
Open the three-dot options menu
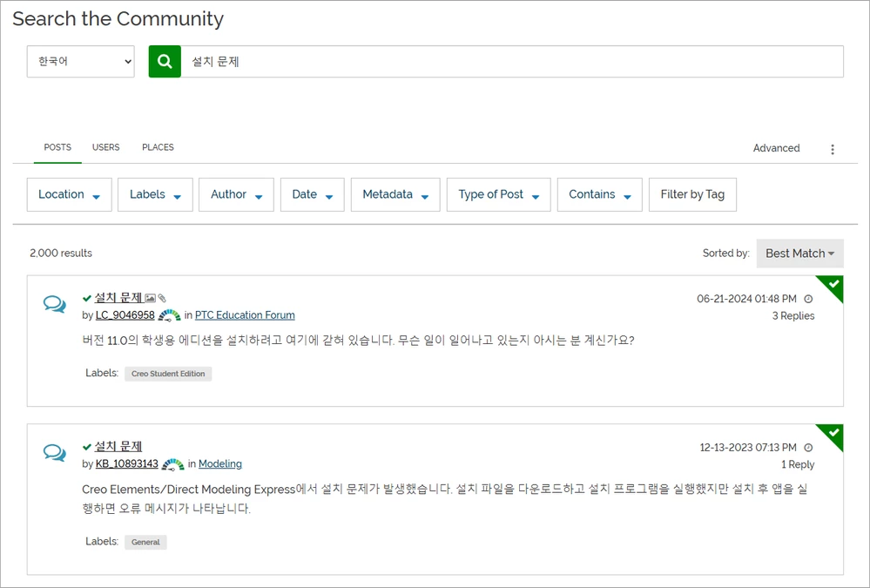(x=833, y=149)
